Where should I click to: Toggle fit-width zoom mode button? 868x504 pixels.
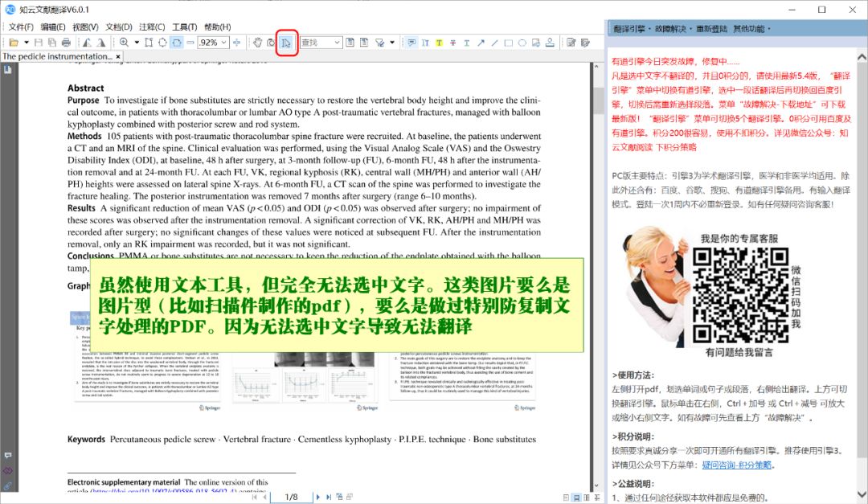pos(177,43)
